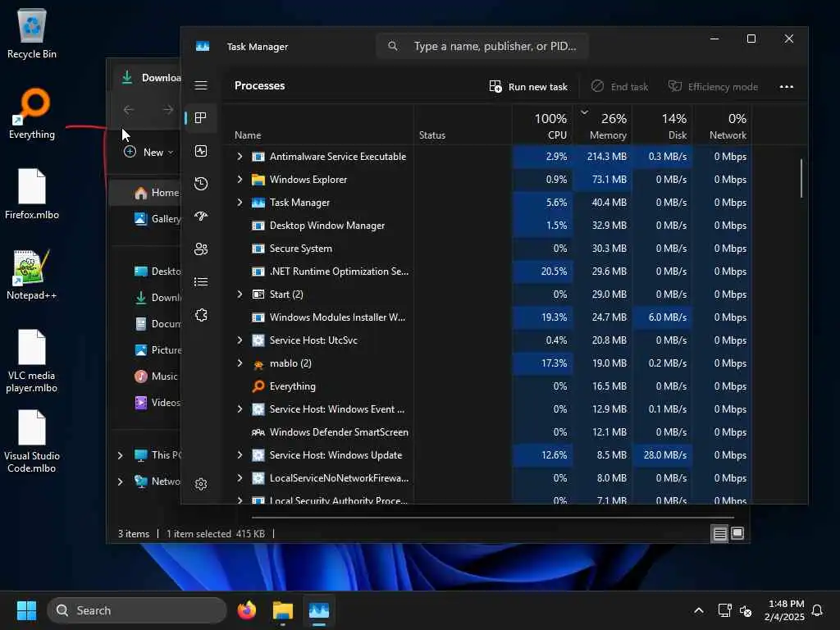Open the Windows Start menu
The image size is (840, 630).
click(x=26, y=610)
